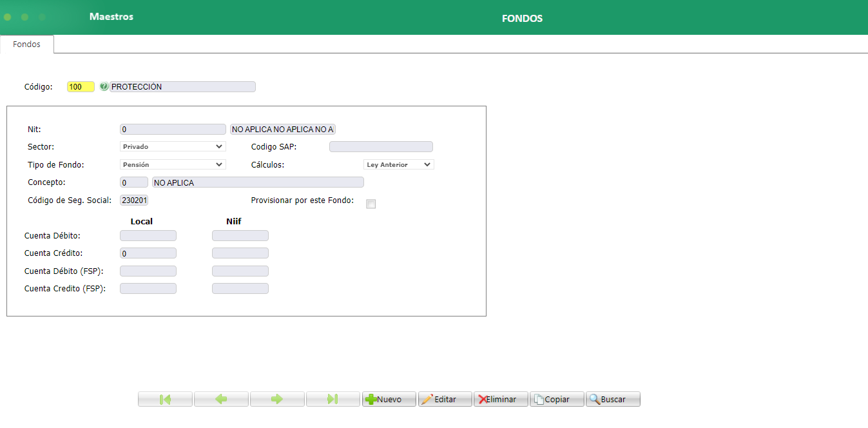Click the FONDOS header title
This screenshot has height=428, width=868.
pos(523,19)
